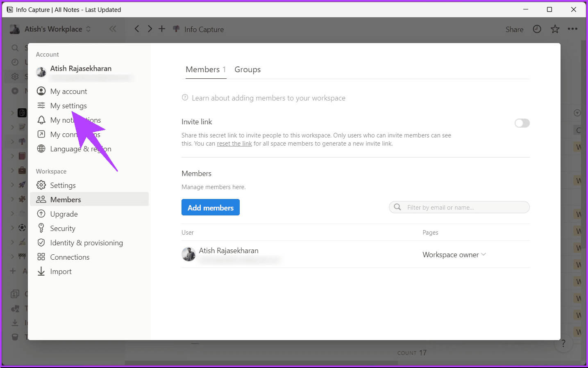The width and height of the screenshot is (588, 368).
Task: Click the Import download arrow icon
Action: [41, 271]
